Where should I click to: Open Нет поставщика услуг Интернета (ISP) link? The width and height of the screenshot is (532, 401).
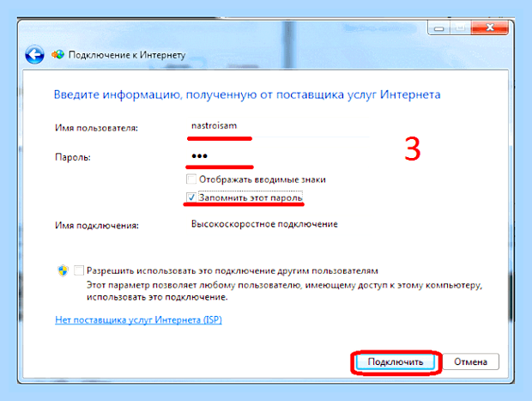point(138,319)
